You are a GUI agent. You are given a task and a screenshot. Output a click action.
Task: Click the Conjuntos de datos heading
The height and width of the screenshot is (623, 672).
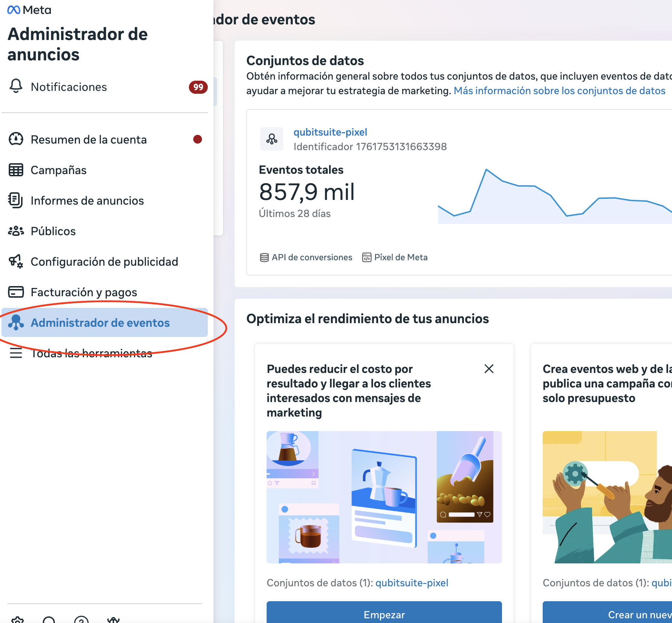point(305,61)
